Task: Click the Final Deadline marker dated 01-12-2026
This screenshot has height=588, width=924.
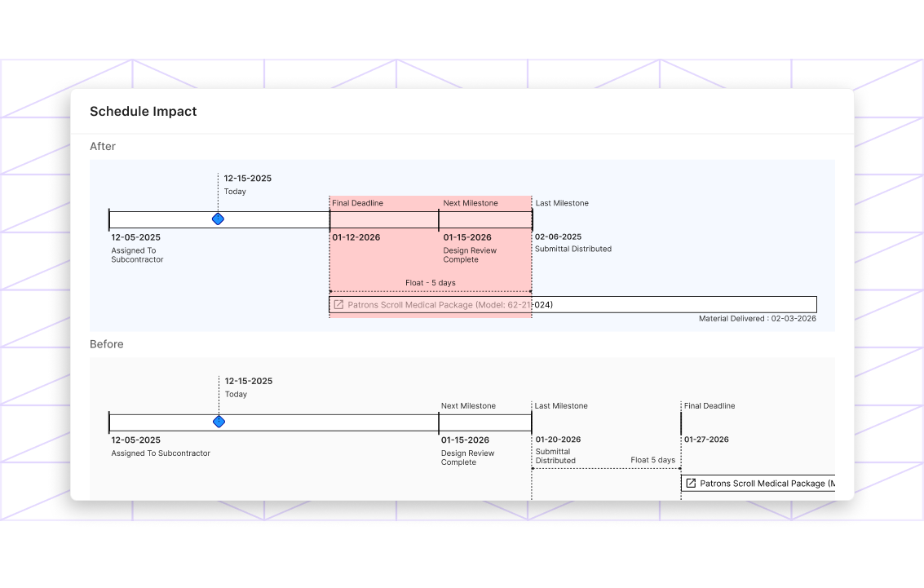Action: [x=329, y=219]
